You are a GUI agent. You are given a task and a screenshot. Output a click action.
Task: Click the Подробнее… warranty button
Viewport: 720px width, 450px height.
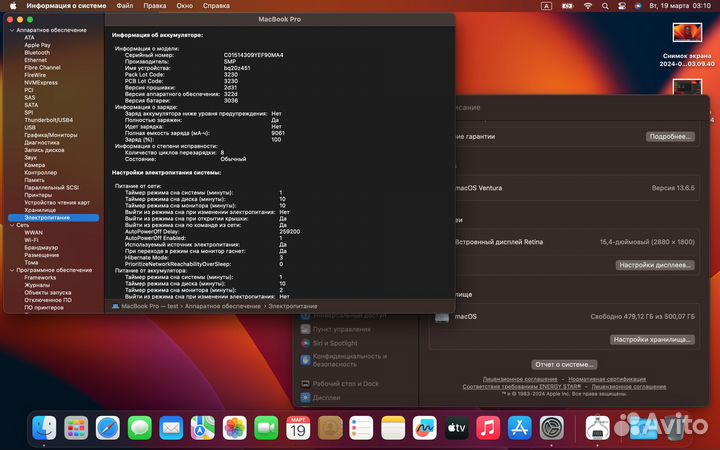click(670, 136)
